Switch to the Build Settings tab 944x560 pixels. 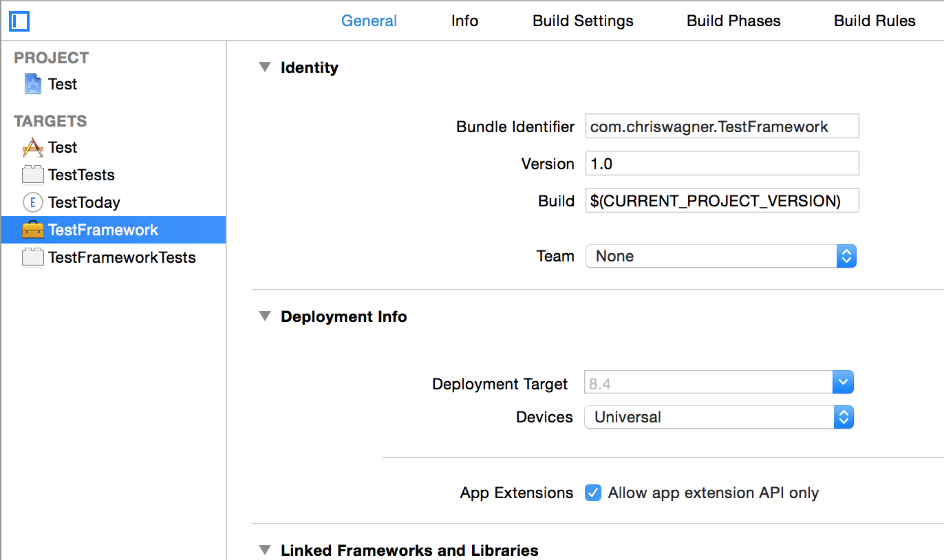(583, 21)
